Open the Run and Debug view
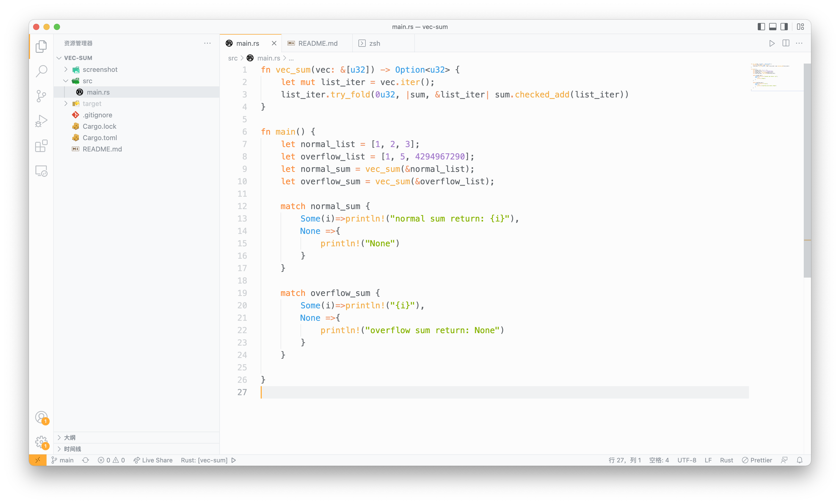The image size is (840, 504). click(41, 121)
